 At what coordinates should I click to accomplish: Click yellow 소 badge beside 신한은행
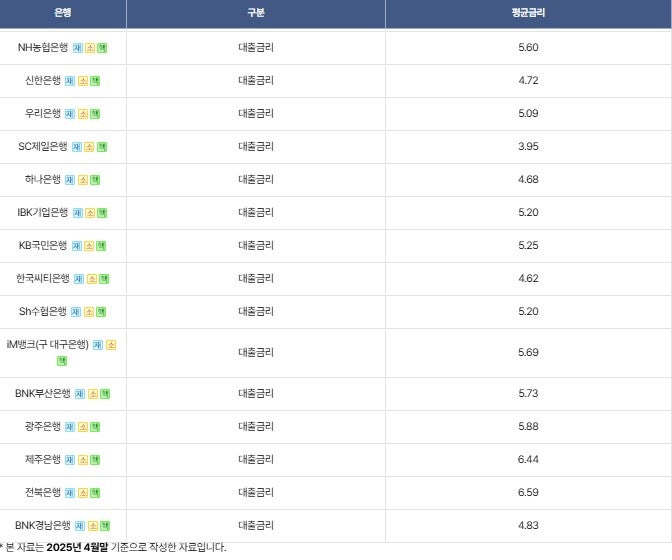[x=83, y=81]
